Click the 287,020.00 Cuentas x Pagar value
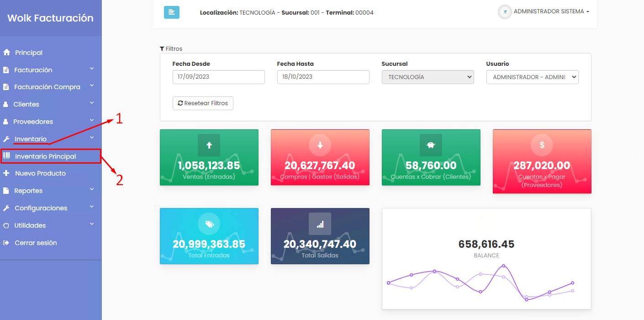The width and height of the screenshot is (644, 320). (x=542, y=165)
